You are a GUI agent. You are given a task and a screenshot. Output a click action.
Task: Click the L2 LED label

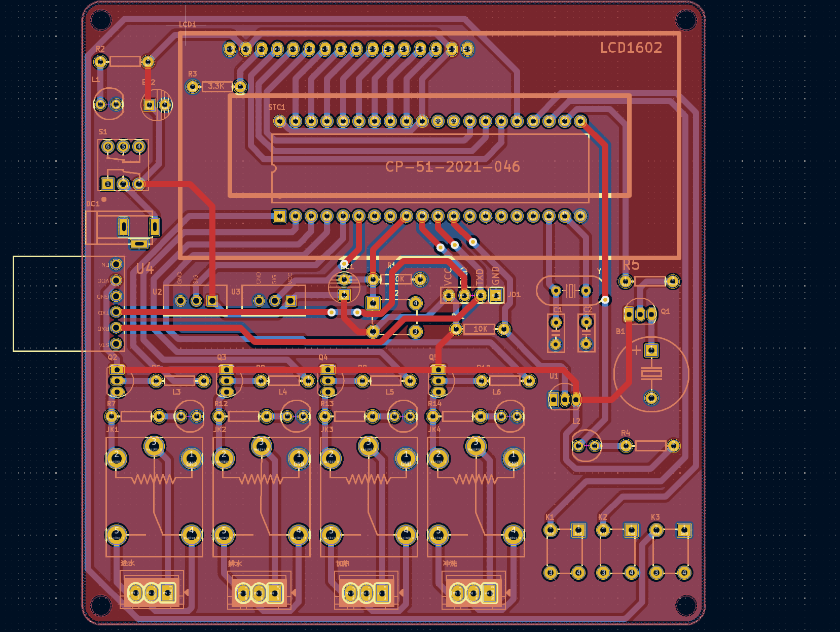point(576,422)
